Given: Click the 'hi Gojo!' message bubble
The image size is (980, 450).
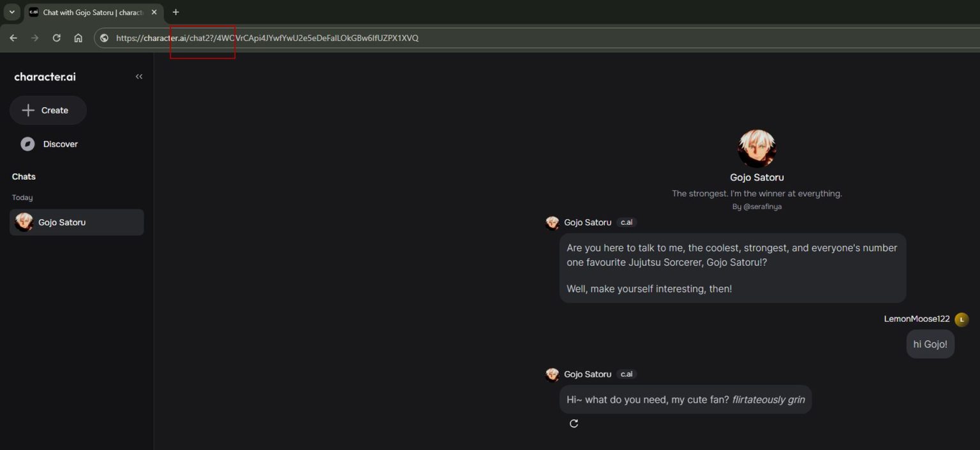Looking at the screenshot, I should pyautogui.click(x=930, y=344).
